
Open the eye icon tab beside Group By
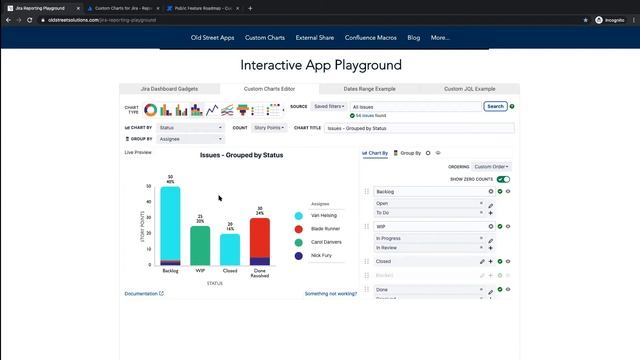438,153
